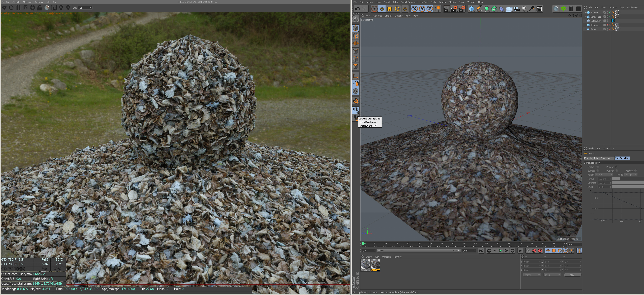
Task: Open the Plugins menu
Action: click(452, 2)
